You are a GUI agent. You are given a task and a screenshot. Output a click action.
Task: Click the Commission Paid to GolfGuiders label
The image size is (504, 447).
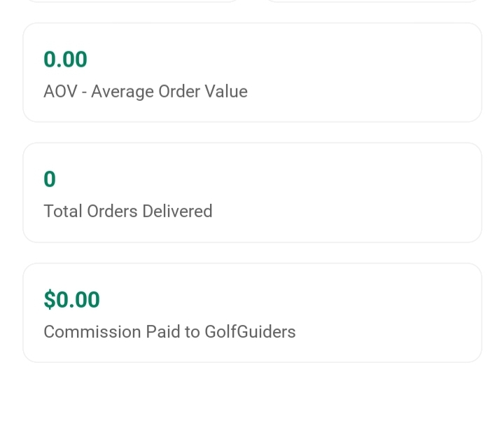click(x=169, y=332)
